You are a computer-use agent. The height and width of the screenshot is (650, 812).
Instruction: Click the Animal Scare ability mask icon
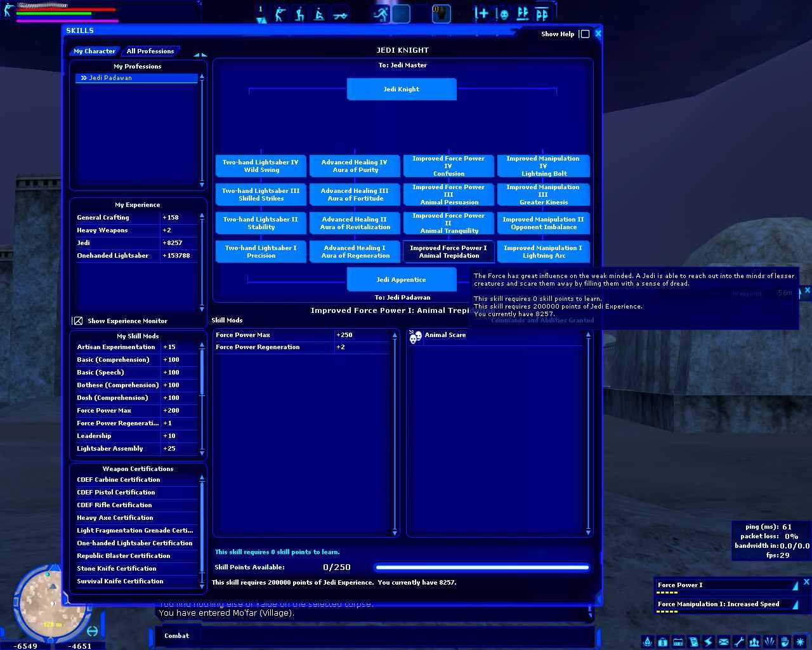click(x=416, y=336)
